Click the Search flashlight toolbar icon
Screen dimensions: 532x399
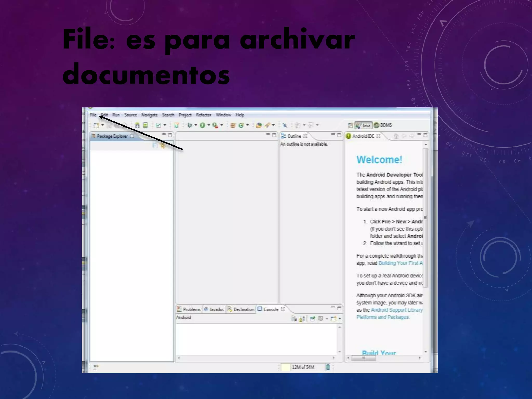(268, 125)
